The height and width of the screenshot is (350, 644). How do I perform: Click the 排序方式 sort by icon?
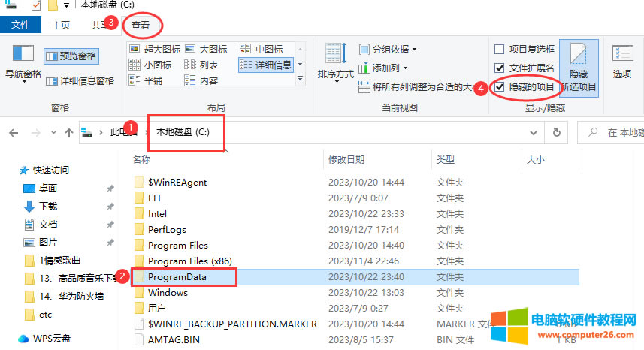(x=335, y=60)
